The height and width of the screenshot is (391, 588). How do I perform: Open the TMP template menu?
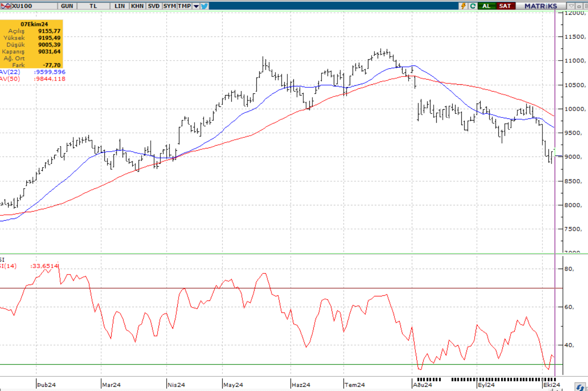pos(184,6)
